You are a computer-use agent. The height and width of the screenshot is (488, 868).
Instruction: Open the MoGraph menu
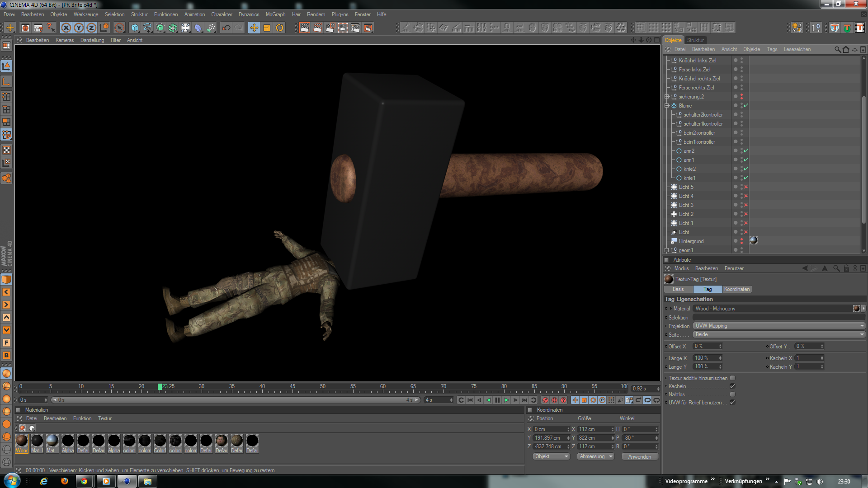click(275, 14)
